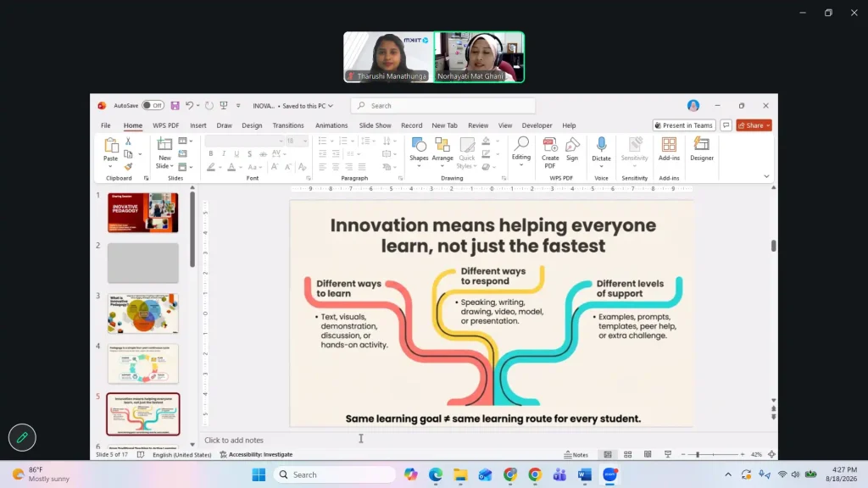The height and width of the screenshot is (488, 868).
Task: Open the Slide Show tab
Action: 375,125
